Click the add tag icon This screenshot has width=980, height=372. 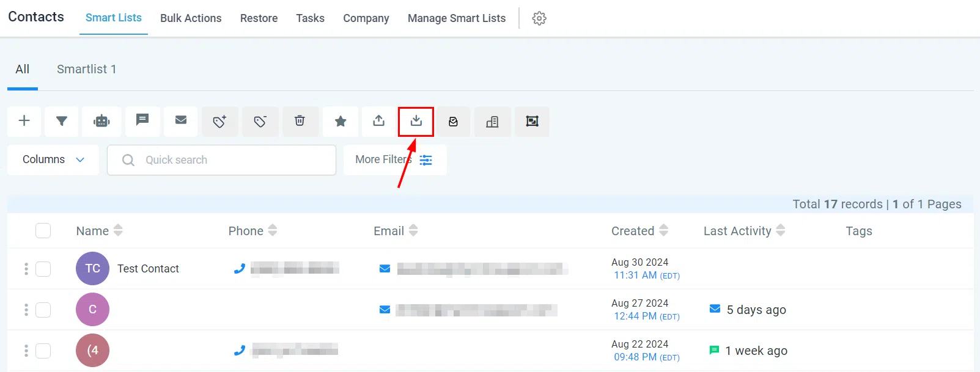tap(220, 121)
